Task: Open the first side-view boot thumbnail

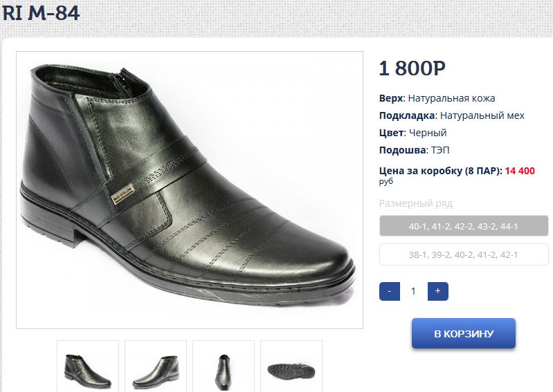Action: (88, 366)
